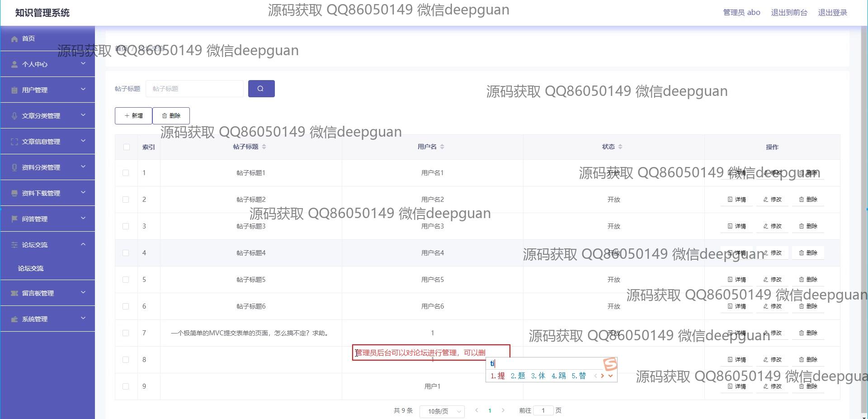Expand the 资料下载管理 chevron
Image resolution: width=868 pixels, height=419 pixels.
(83, 193)
